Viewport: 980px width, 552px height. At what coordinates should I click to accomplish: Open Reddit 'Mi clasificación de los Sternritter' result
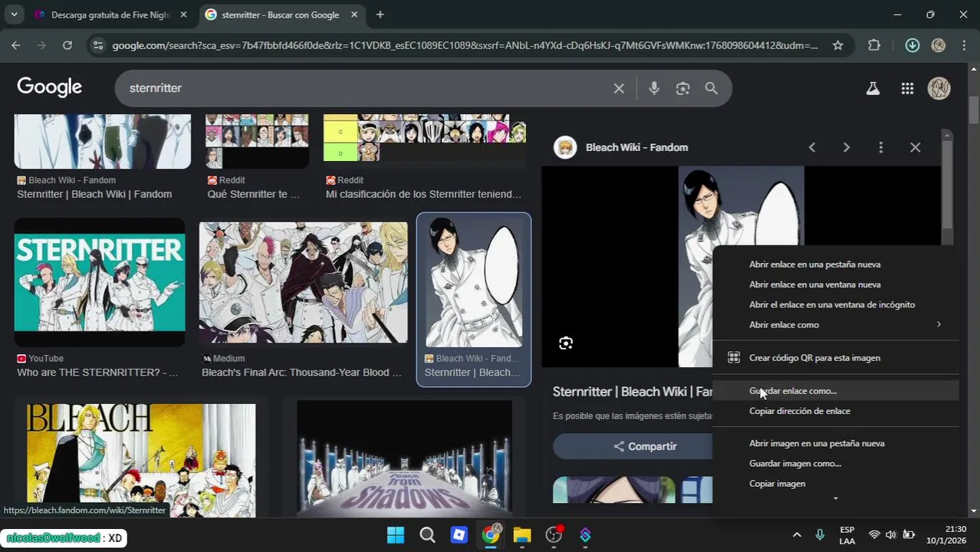point(423,194)
